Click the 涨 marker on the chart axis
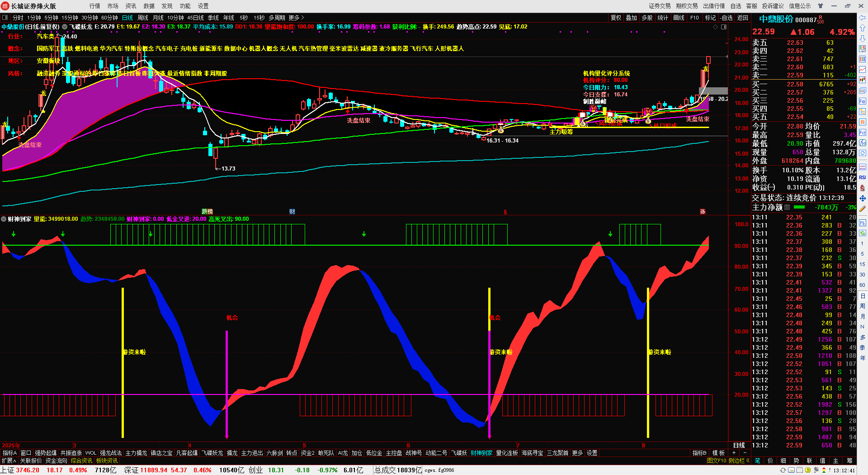868x475 pixels. pyautogui.click(x=703, y=212)
